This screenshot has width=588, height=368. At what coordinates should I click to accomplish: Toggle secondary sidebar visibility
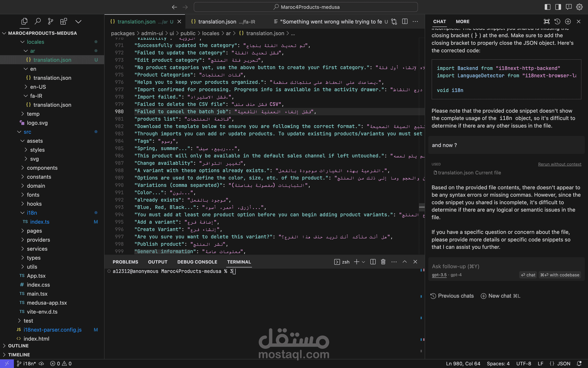click(x=558, y=7)
